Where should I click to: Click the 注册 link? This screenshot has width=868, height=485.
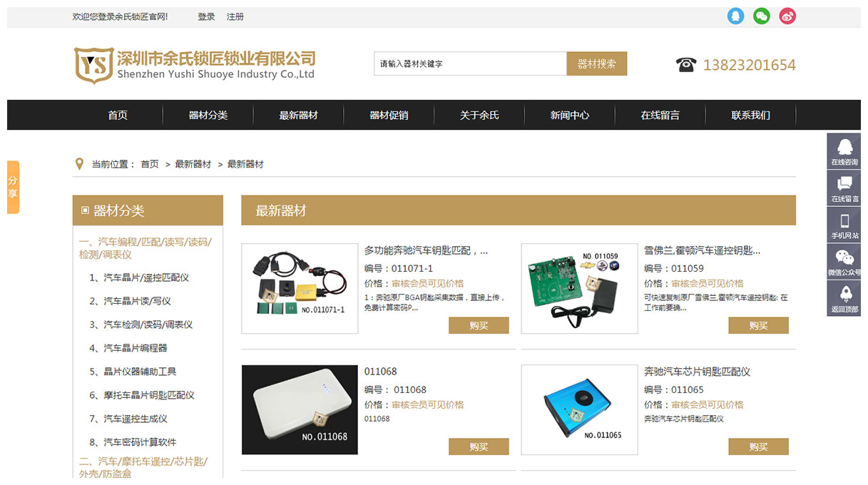[235, 16]
